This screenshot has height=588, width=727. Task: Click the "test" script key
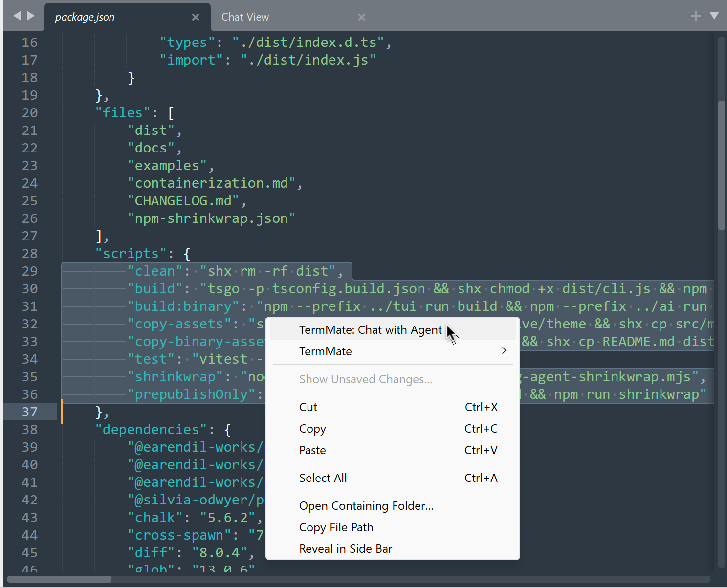click(151, 359)
